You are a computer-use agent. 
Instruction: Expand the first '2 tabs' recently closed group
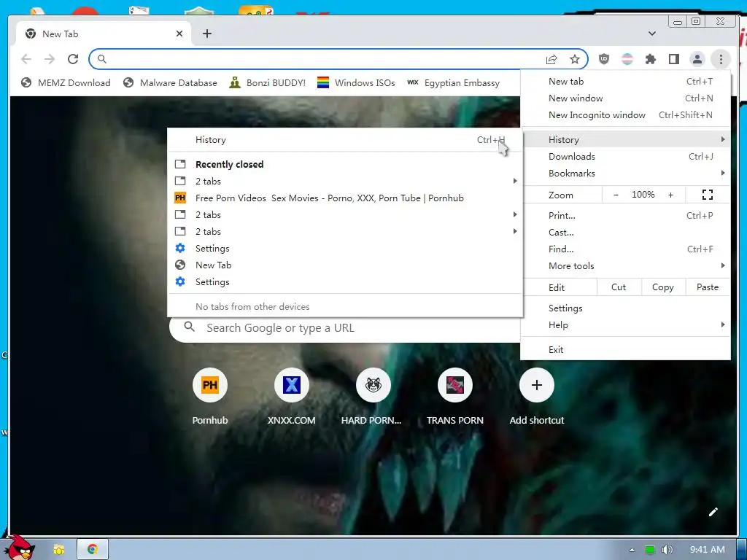(x=345, y=181)
